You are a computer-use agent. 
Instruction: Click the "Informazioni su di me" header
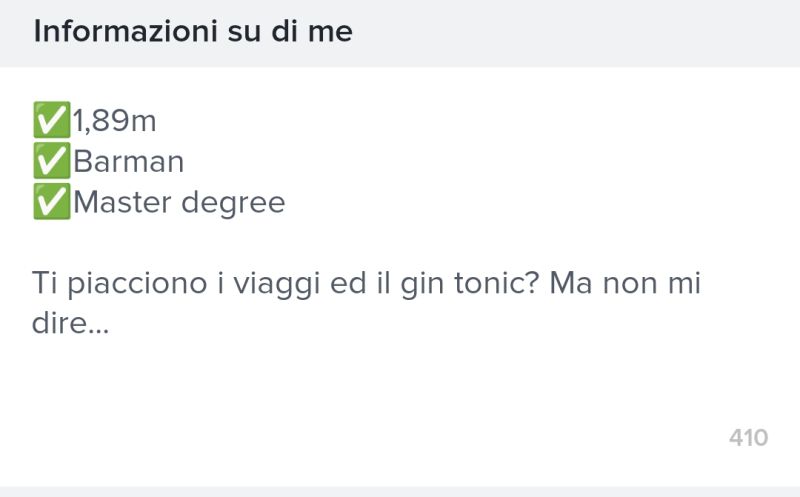pos(193,31)
